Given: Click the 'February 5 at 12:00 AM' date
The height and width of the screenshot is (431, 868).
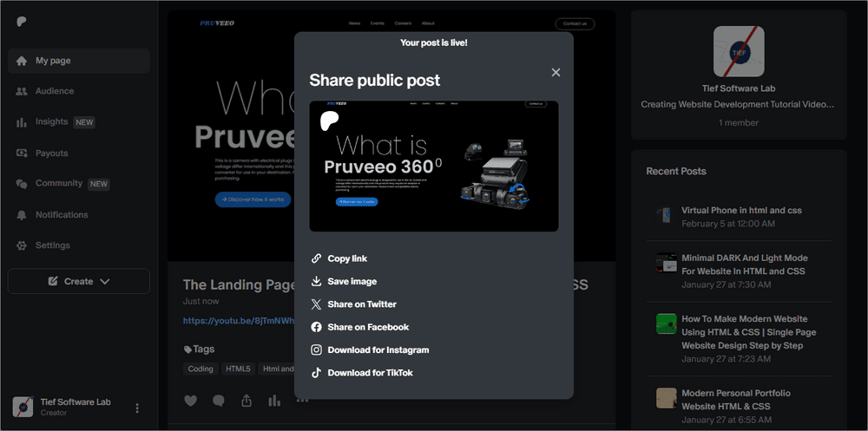Looking at the screenshot, I should (x=728, y=224).
